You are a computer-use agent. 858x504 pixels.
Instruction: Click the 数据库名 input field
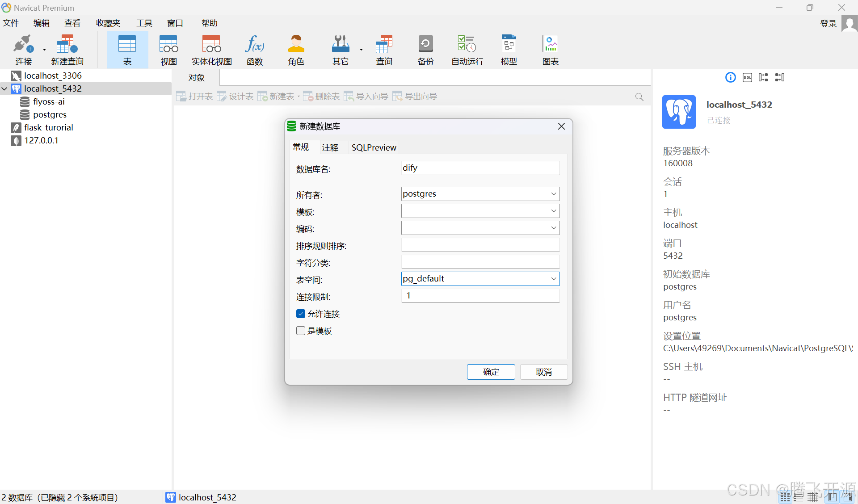coord(480,168)
